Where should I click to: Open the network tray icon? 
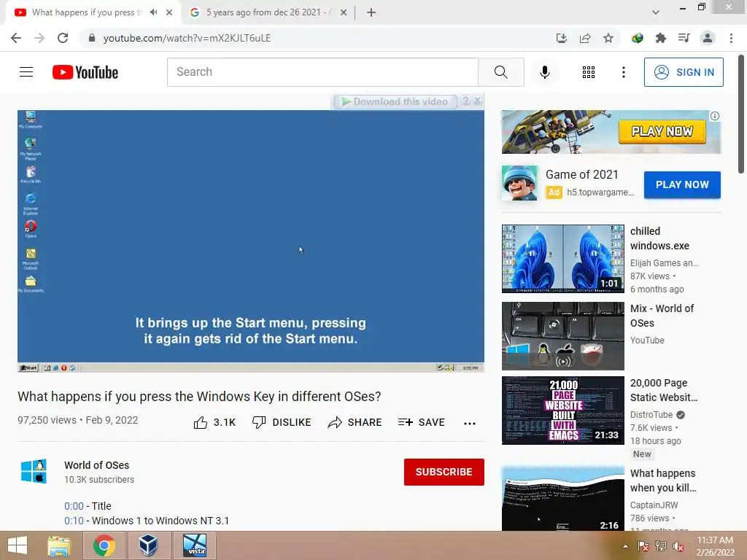click(661, 546)
